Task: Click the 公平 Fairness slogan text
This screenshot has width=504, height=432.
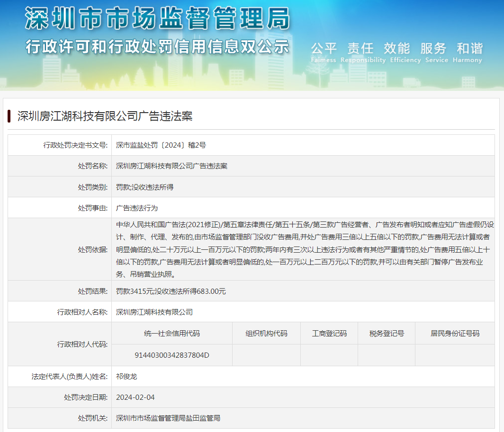Action: click(x=324, y=53)
